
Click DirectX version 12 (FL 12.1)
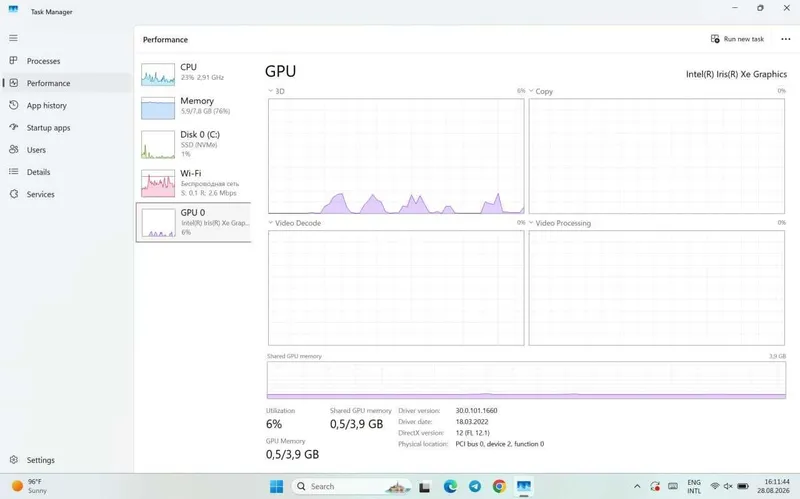click(x=472, y=433)
